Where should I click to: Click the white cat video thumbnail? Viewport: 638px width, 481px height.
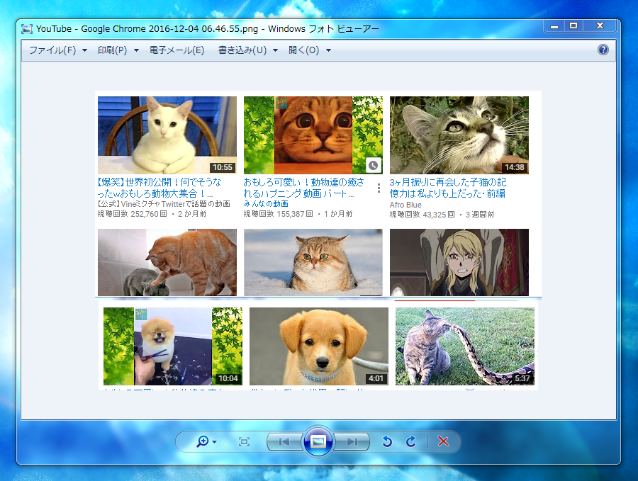pyautogui.click(x=167, y=135)
